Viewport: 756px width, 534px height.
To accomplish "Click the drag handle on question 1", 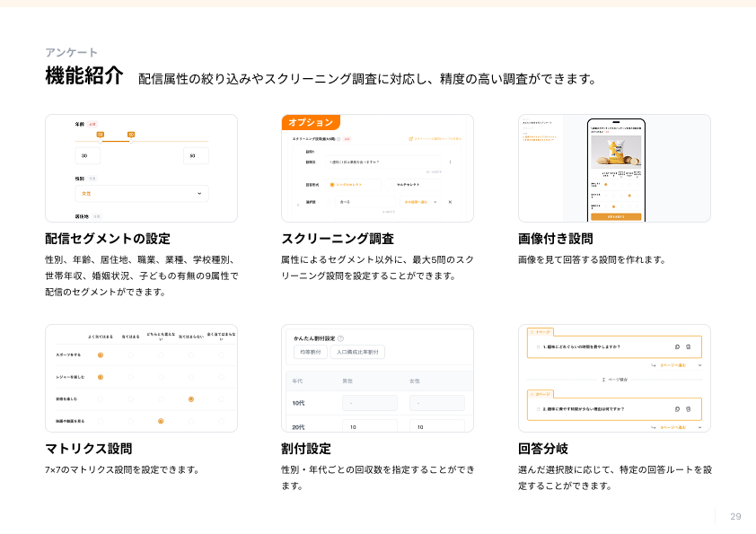I will 537,346.
